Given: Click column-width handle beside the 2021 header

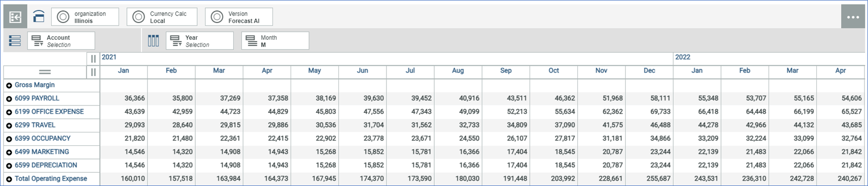Looking at the screenshot, I should tap(93, 59).
